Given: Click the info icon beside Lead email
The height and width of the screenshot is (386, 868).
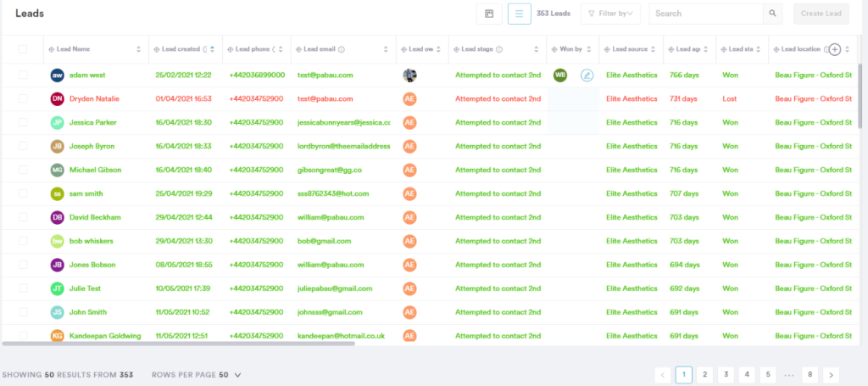Looking at the screenshot, I should [x=342, y=50].
